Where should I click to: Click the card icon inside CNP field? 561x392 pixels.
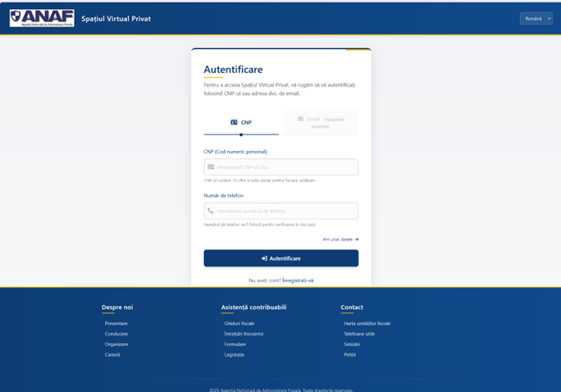click(211, 167)
